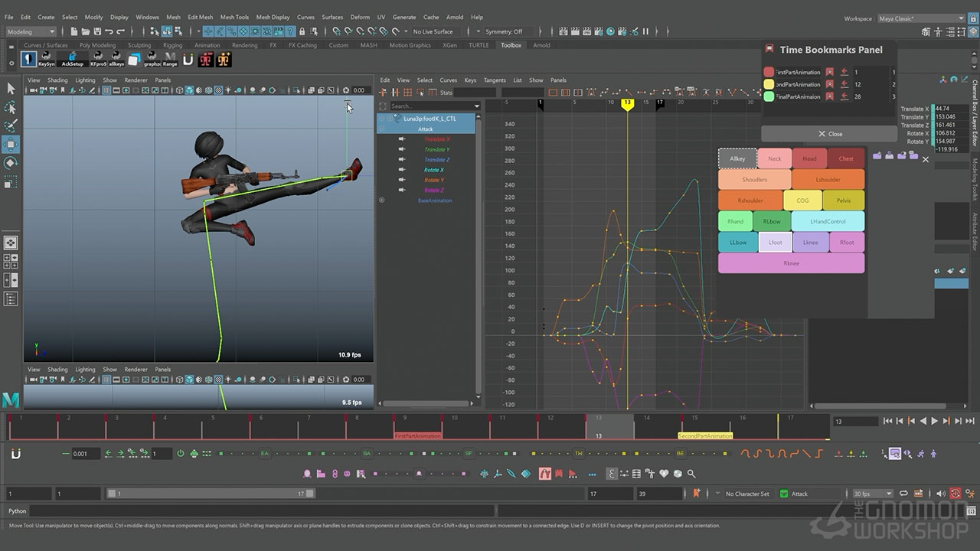Click the SecondPartAnimation bookmark on the timeline
980x551 pixels.
(704, 435)
